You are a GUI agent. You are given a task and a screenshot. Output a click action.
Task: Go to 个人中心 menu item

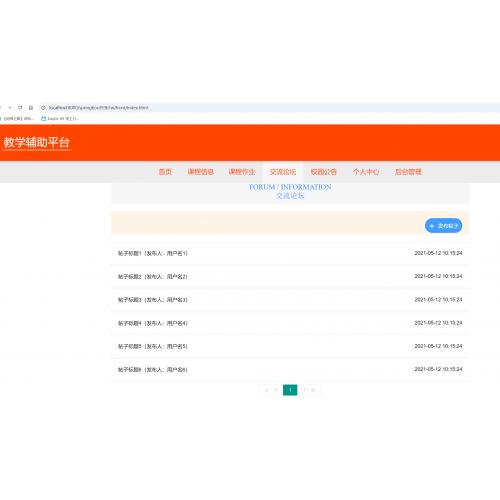(366, 172)
